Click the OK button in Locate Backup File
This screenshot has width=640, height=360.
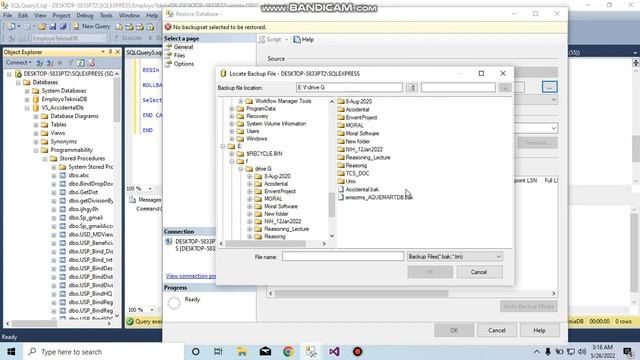tap(430, 272)
